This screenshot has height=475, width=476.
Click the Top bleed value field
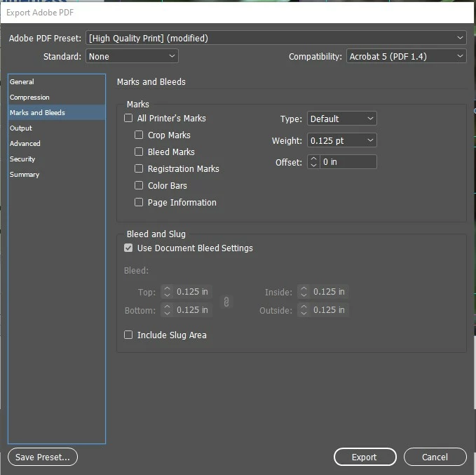pyautogui.click(x=193, y=291)
